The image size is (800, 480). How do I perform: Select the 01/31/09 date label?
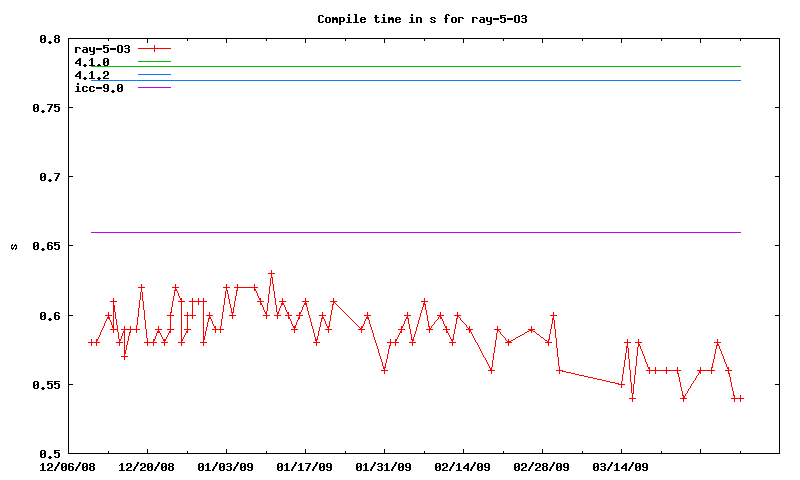pos(384,467)
